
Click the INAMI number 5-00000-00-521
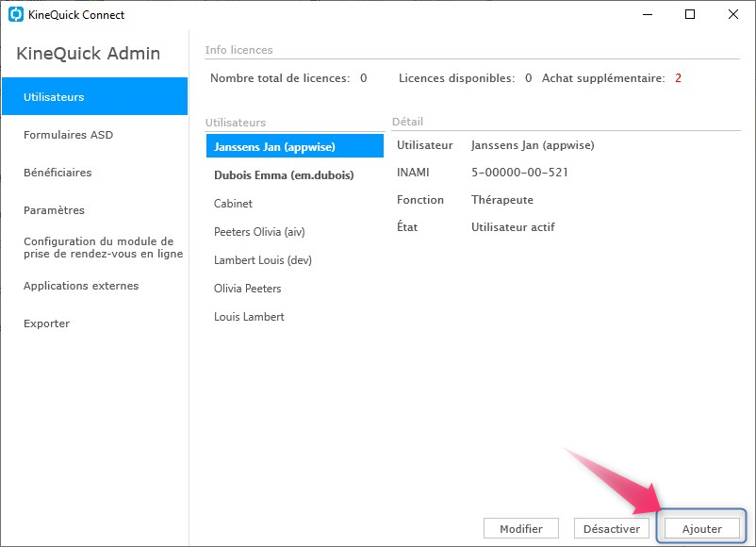pyautogui.click(x=519, y=173)
